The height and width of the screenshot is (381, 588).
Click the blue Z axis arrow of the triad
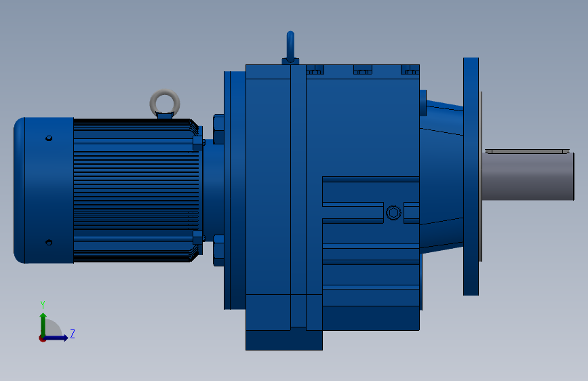click(56, 338)
